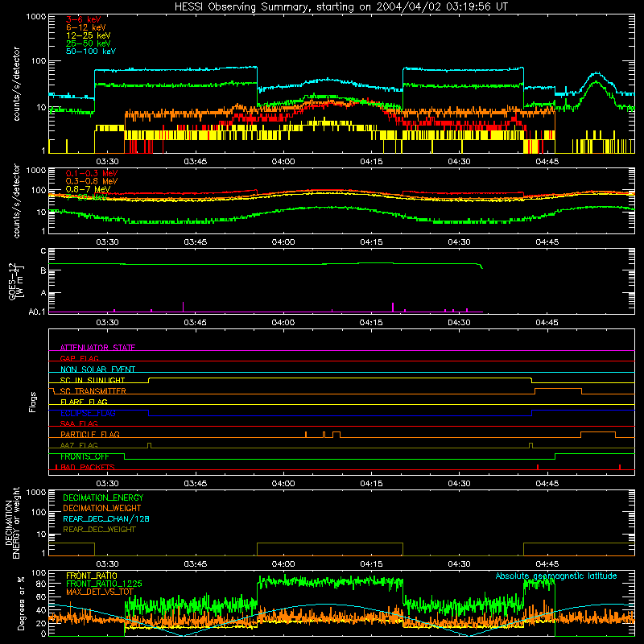This screenshot has width=644, height=644.
Task: Click 03:30 tick label under flags panel
Action: [x=107, y=484]
